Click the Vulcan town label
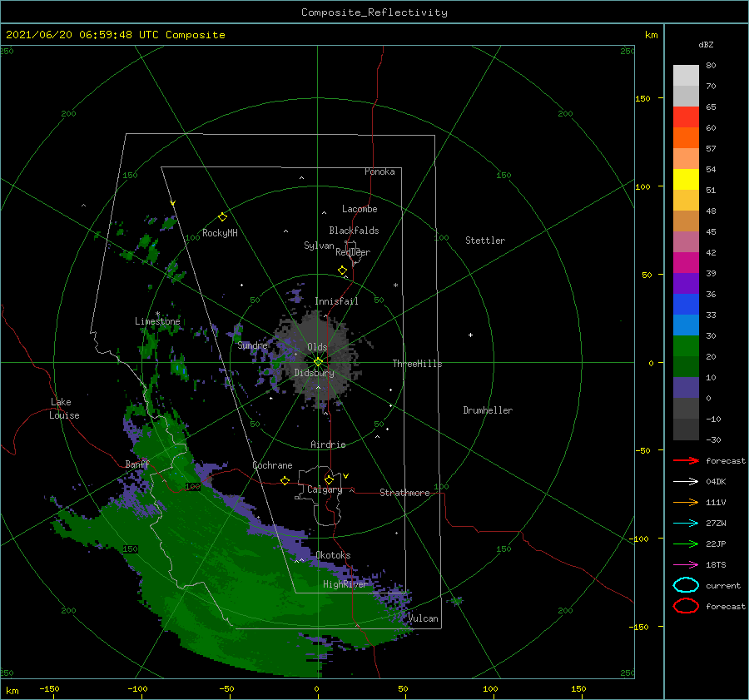749x700 pixels. (x=423, y=618)
